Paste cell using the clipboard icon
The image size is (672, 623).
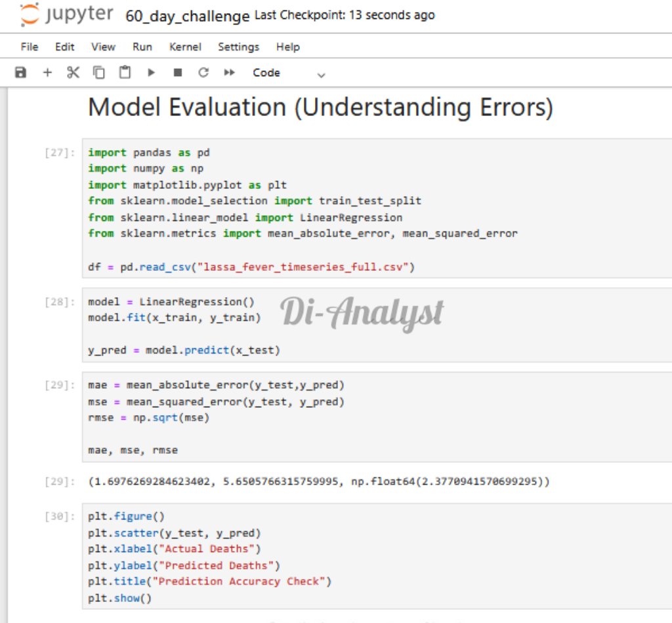125,73
